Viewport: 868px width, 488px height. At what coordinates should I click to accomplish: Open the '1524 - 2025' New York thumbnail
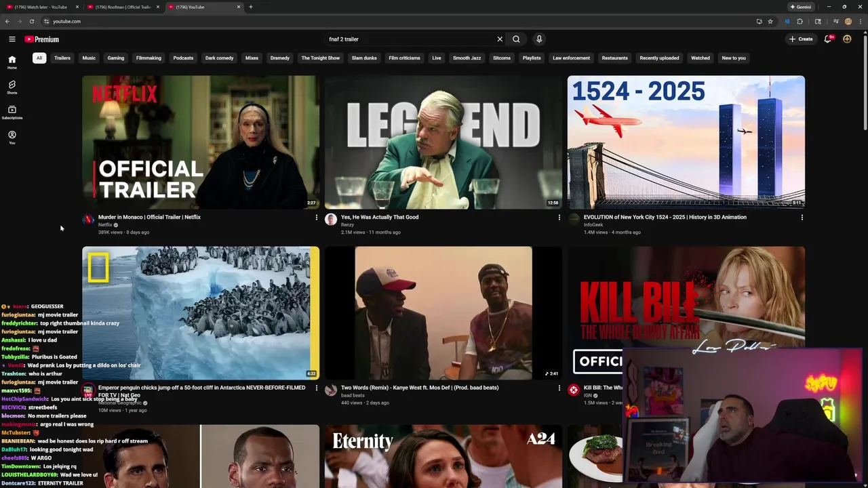[x=686, y=142]
